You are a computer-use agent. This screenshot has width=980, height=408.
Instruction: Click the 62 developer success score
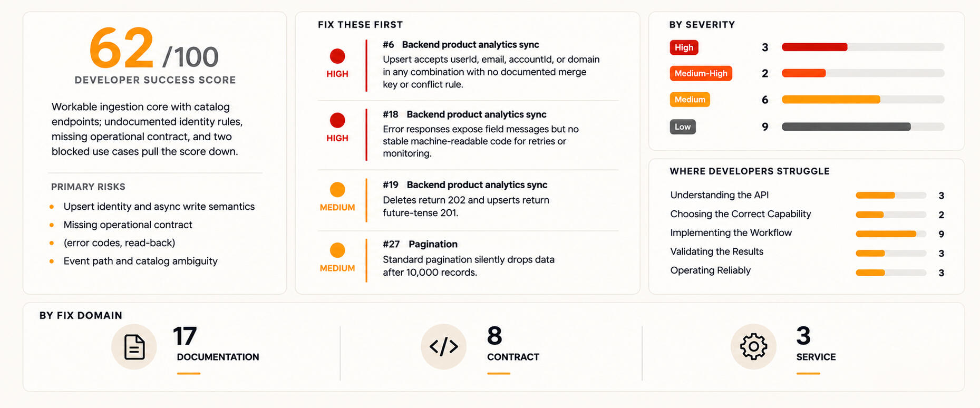click(121, 48)
